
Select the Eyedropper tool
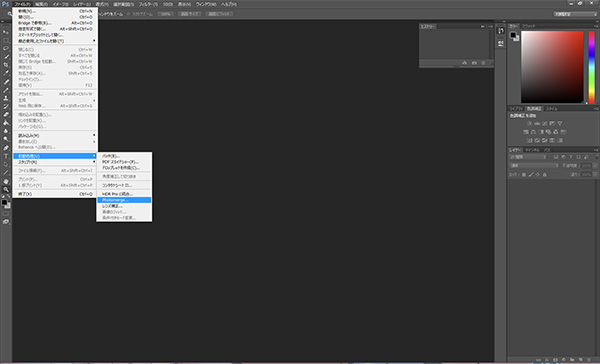coord(6,73)
